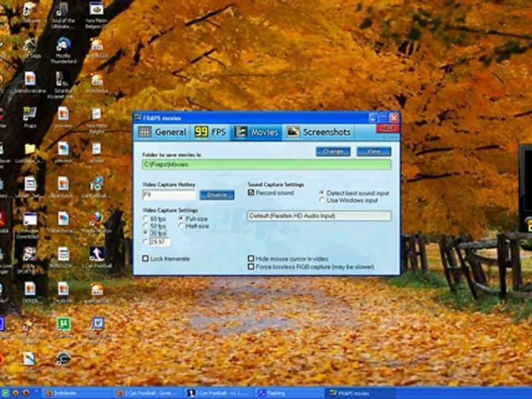This screenshot has height=399, width=532.
Task: Click the first quick launch Firefox icon
Action: click(16, 393)
